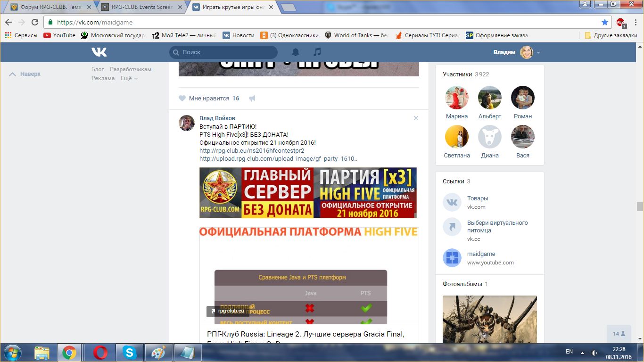Open Владим profile avatar
The width and height of the screenshot is (644, 362).
click(527, 52)
